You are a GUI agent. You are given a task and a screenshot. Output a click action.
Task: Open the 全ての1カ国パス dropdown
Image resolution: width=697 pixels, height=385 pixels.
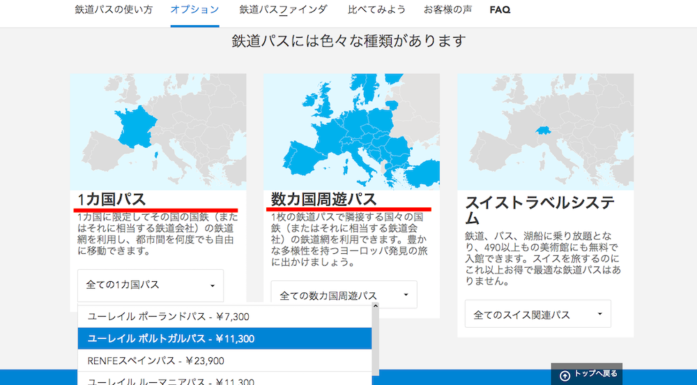coord(150,285)
